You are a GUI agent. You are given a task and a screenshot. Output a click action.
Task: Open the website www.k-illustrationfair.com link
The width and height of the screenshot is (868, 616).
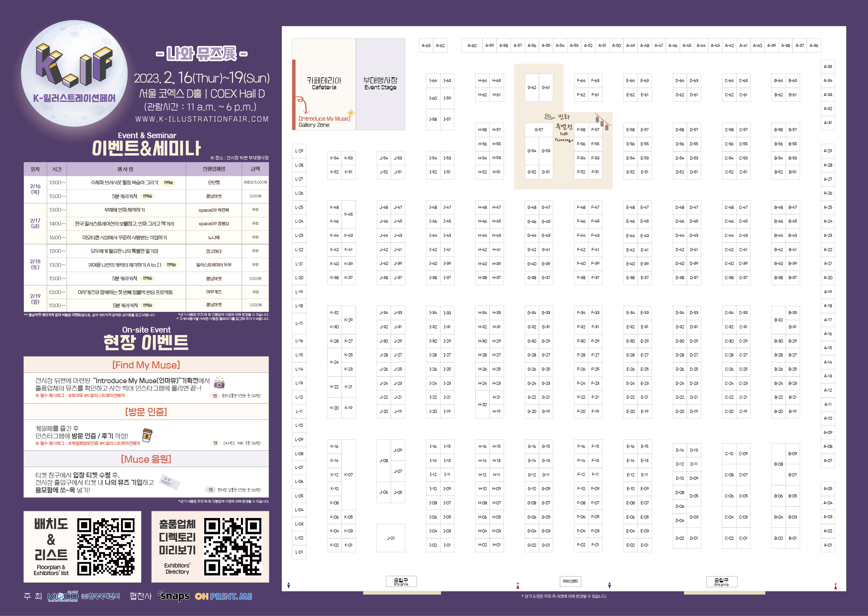click(x=202, y=119)
